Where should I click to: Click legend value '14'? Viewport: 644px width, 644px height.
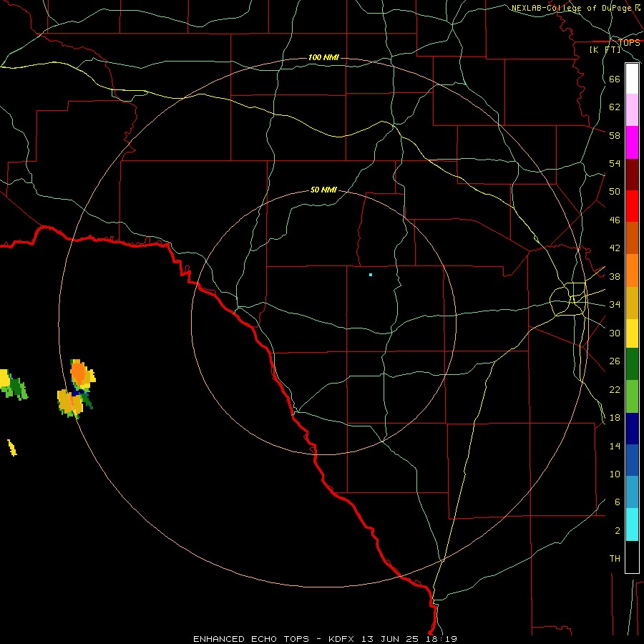[x=615, y=446]
